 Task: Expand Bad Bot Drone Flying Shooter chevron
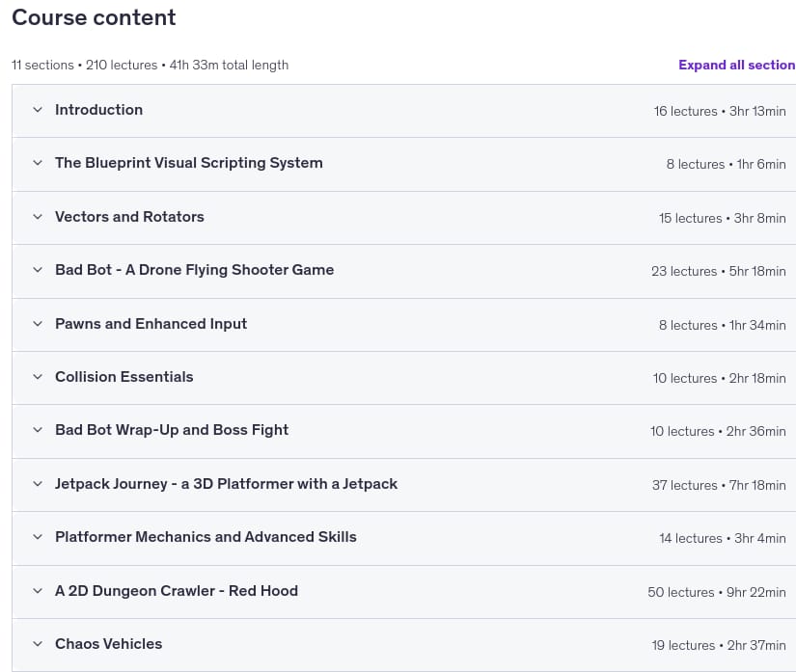click(x=38, y=270)
